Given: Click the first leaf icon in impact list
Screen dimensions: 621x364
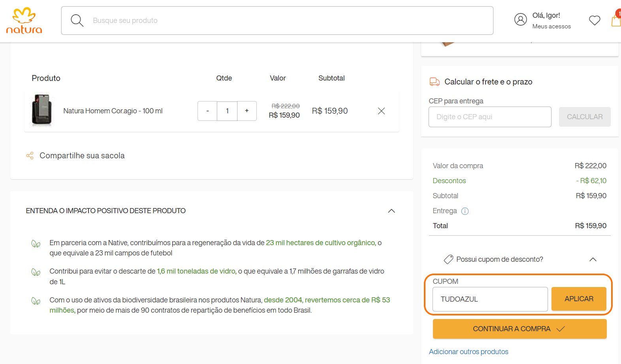Looking at the screenshot, I should click(36, 244).
